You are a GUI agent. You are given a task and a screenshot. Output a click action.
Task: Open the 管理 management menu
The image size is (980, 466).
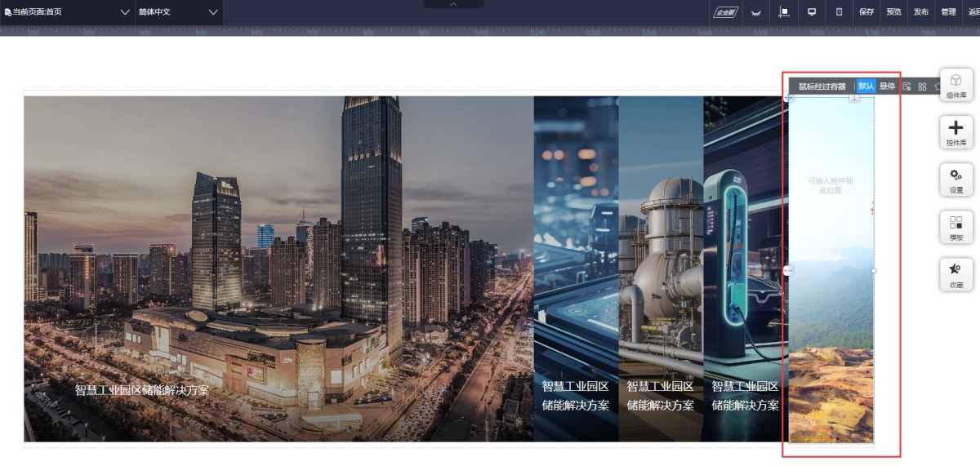click(x=948, y=12)
